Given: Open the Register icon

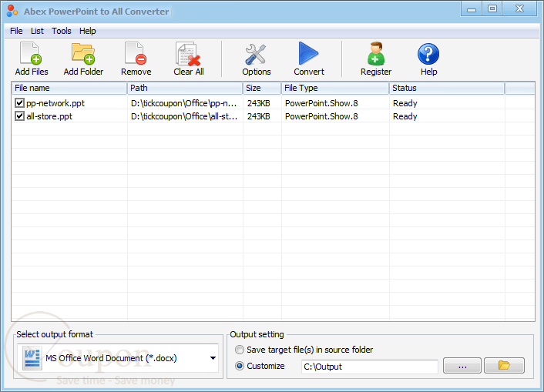Looking at the screenshot, I should pos(376,54).
